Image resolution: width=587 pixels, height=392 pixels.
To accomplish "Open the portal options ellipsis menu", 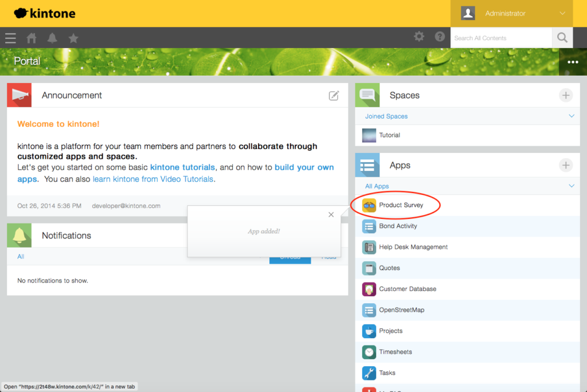I will (x=572, y=62).
